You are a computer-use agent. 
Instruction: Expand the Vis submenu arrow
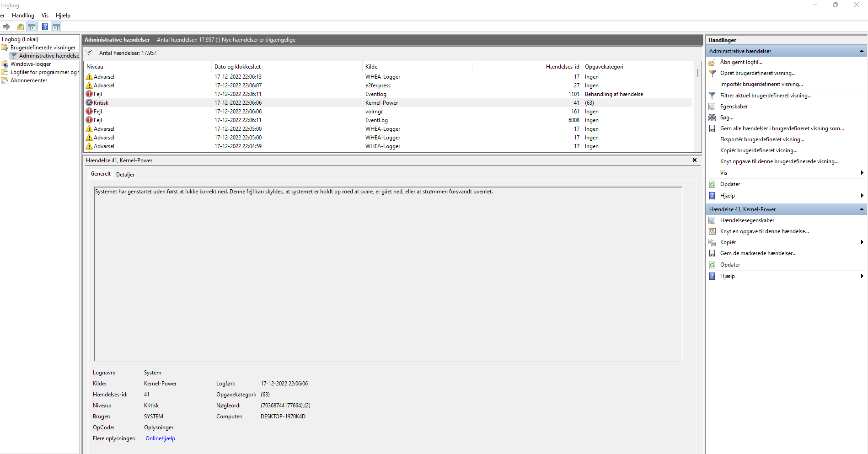[x=862, y=173]
